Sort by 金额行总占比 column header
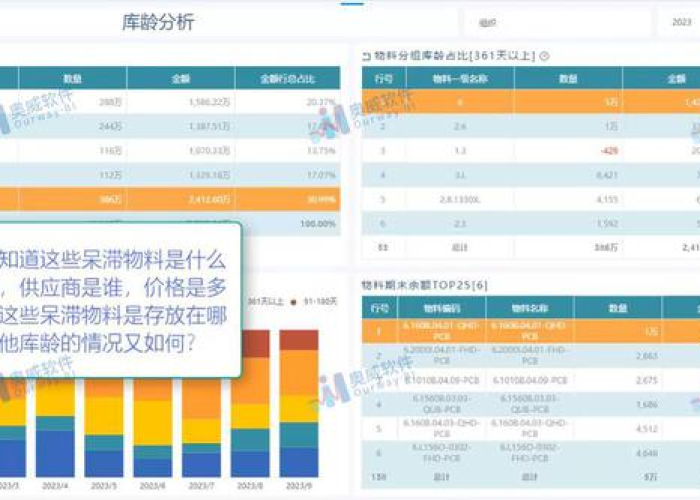Image resolution: width=700 pixels, height=500 pixels. pyautogui.click(x=288, y=79)
